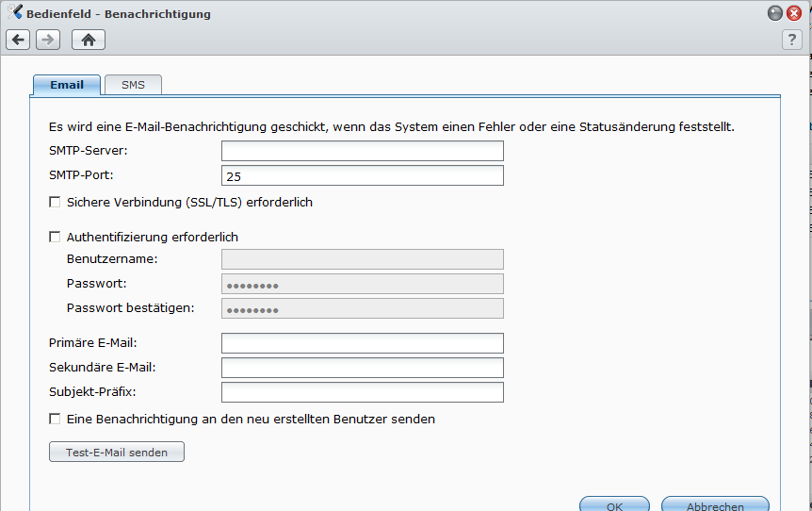The height and width of the screenshot is (511, 812).
Task: Toggle Authentifizierung erforderlich checkbox
Action: [55, 237]
